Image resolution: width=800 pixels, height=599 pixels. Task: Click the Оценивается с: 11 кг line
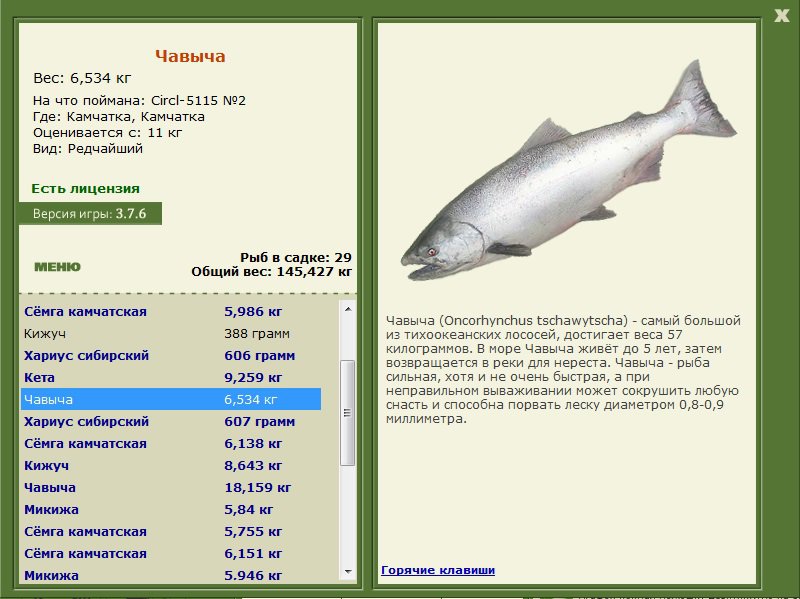click(107, 133)
